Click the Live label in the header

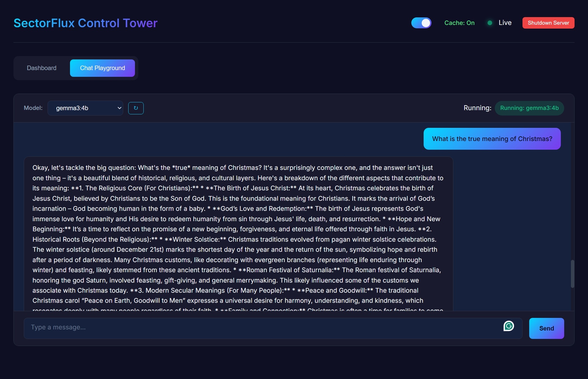[x=505, y=23]
